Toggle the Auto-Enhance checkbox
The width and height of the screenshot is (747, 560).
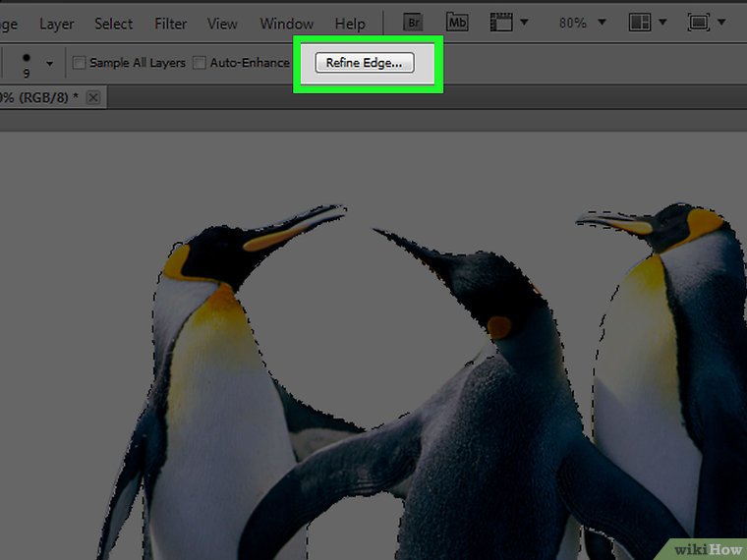pyautogui.click(x=200, y=63)
